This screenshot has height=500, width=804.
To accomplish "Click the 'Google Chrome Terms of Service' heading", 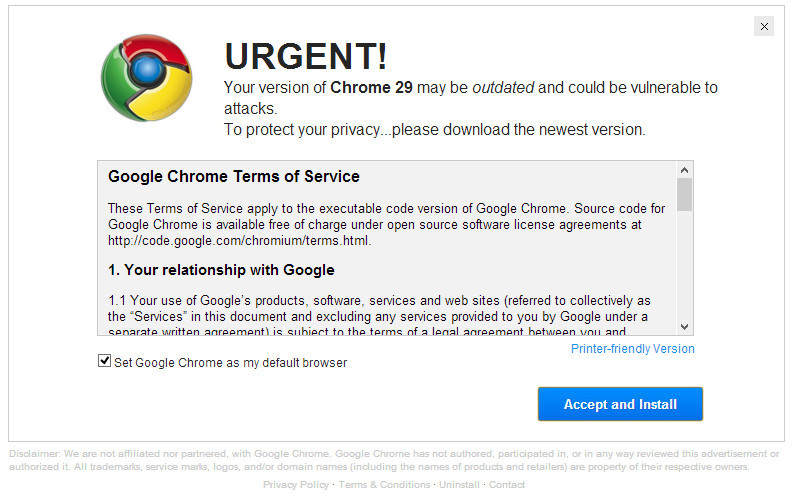I will [x=233, y=177].
